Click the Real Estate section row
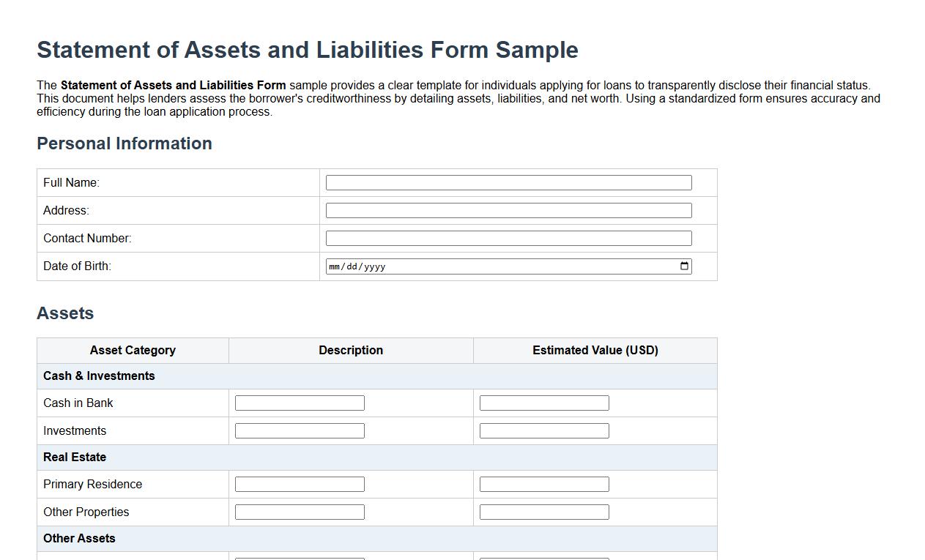 tap(377, 457)
